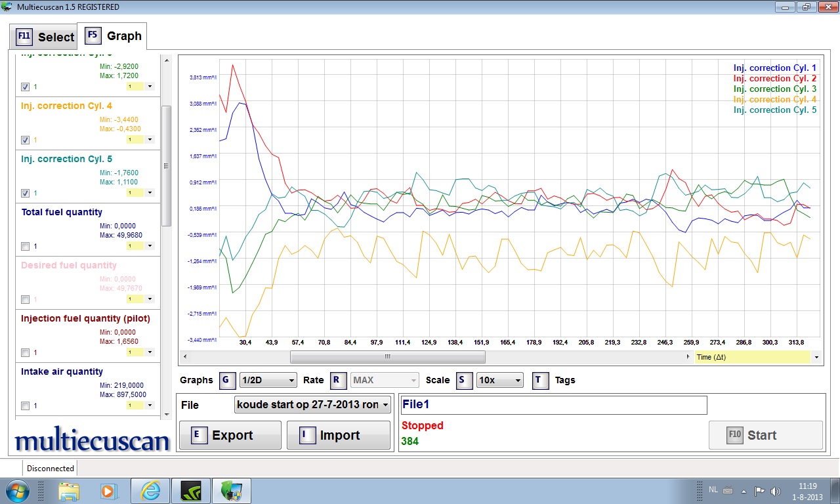Click the Start button label

[x=762, y=435]
